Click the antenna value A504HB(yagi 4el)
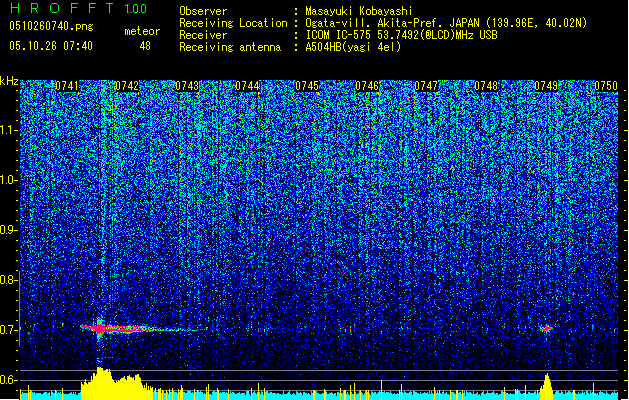Image resolution: width=629 pixels, height=400 pixels. coord(353,47)
